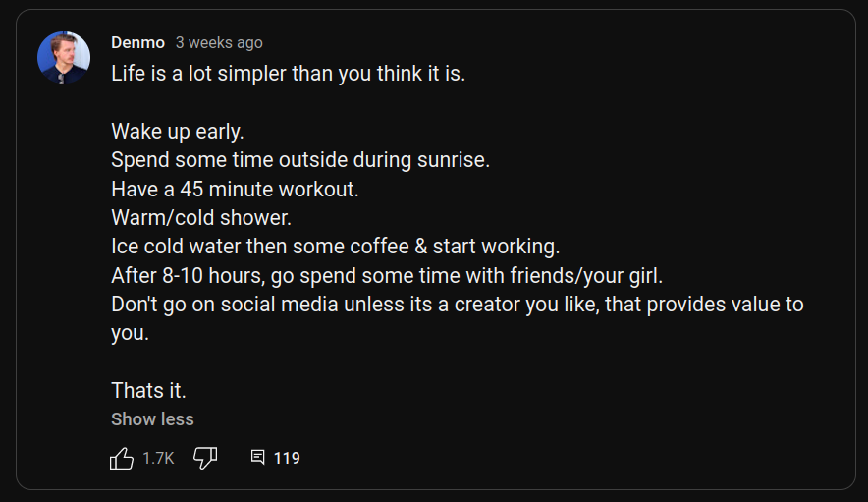
Task: Click the 'Spend some time outside' line
Action: [299, 159]
